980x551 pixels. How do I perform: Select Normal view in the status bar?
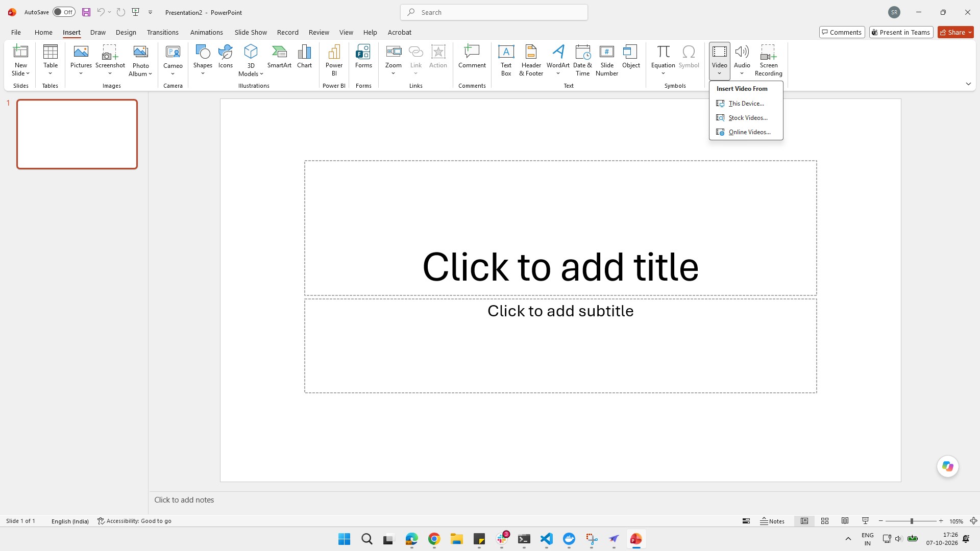pyautogui.click(x=804, y=521)
